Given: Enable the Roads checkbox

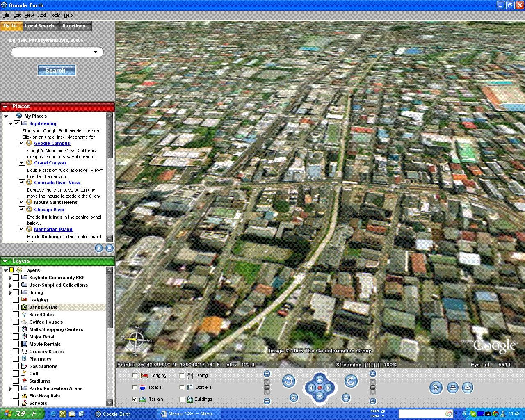Looking at the screenshot, I should [135, 387].
